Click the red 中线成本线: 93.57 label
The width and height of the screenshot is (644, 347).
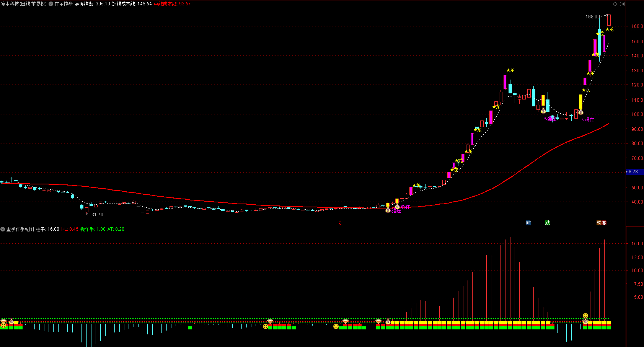click(x=172, y=4)
